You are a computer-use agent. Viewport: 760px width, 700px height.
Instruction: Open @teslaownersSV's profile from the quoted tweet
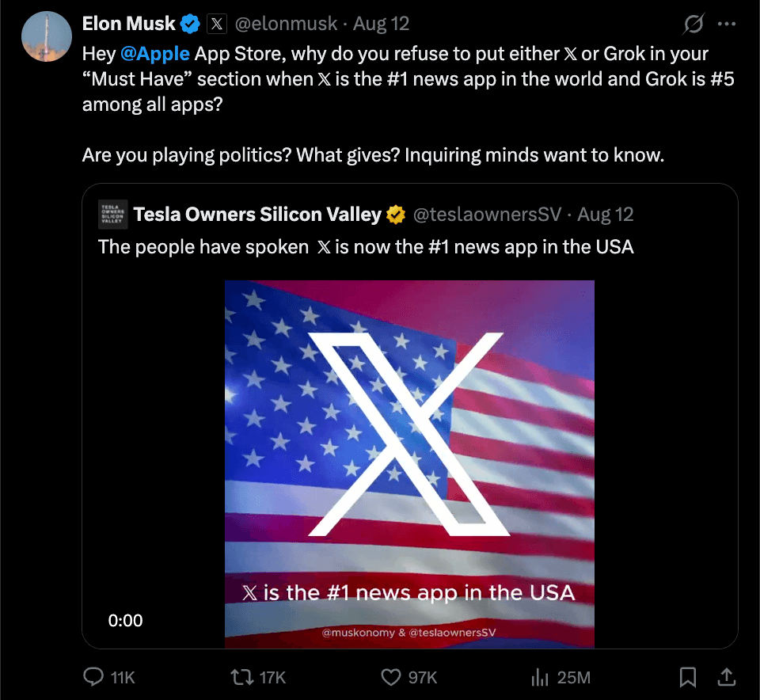488,214
